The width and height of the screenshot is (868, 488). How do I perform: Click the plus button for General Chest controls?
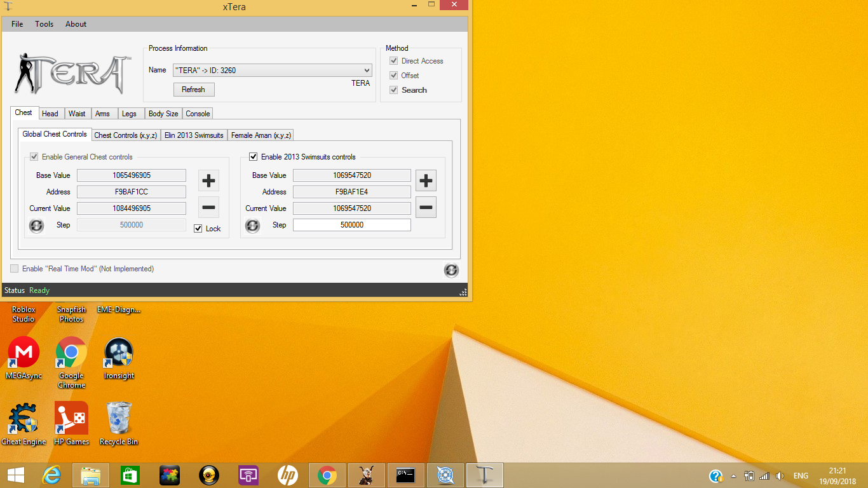click(208, 180)
